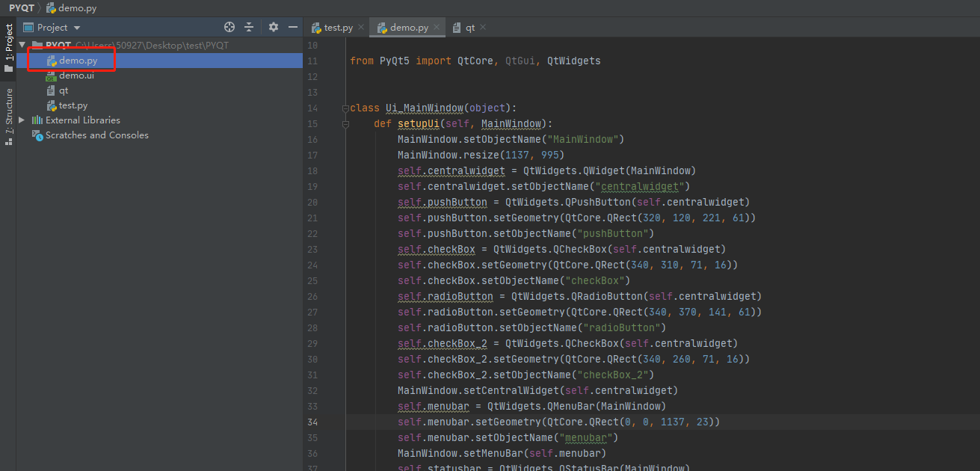Image resolution: width=980 pixels, height=471 pixels.
Task: Click 'setupUi' method name on line 15
Action: tap(418, 123)
